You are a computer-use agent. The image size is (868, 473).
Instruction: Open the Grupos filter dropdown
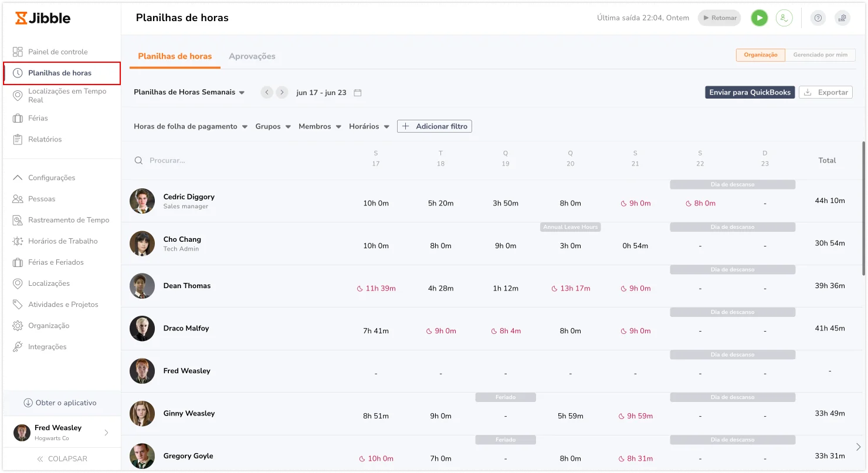tap(273, 127)
